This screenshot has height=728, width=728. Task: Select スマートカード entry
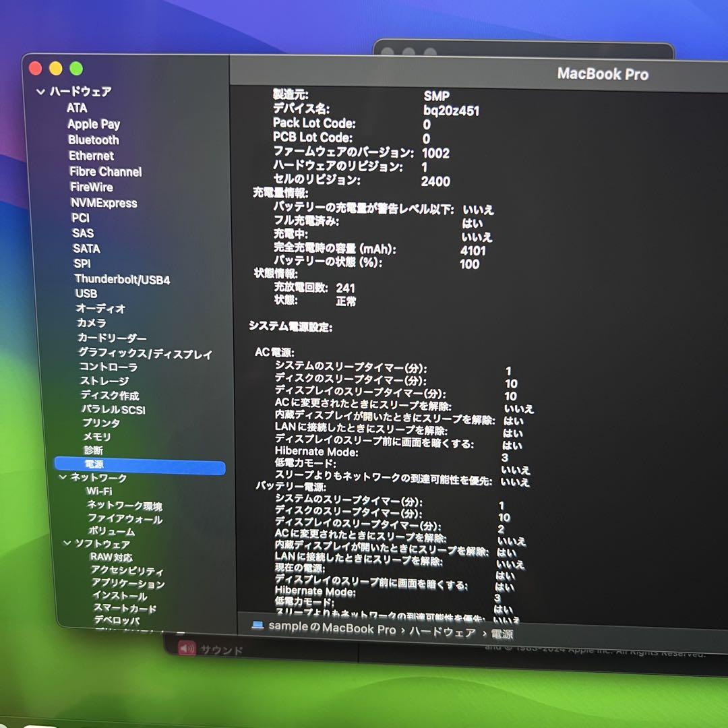click(x=125, y=608)
